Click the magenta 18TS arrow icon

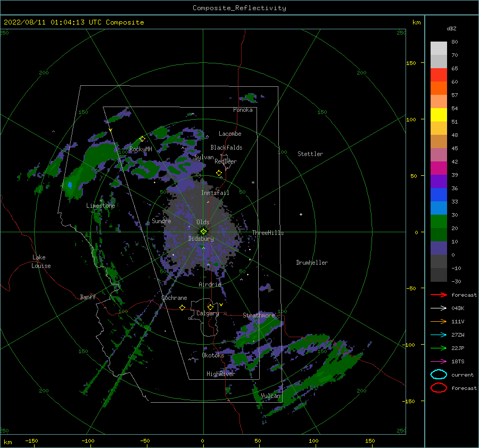click(x=439, y=362)
